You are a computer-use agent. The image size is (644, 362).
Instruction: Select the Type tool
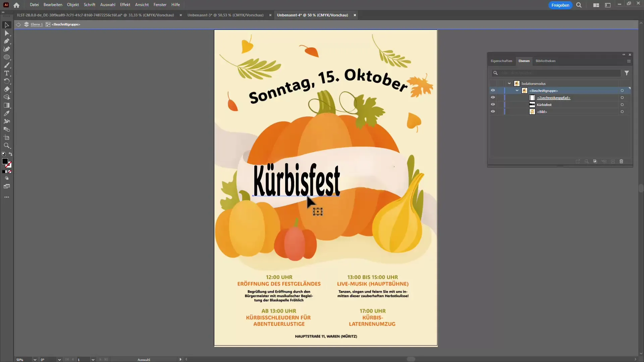pos(7,73)
